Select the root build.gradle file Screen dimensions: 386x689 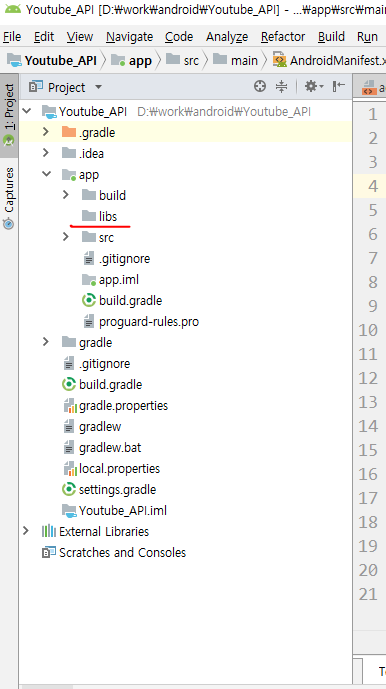click(110, 385)
